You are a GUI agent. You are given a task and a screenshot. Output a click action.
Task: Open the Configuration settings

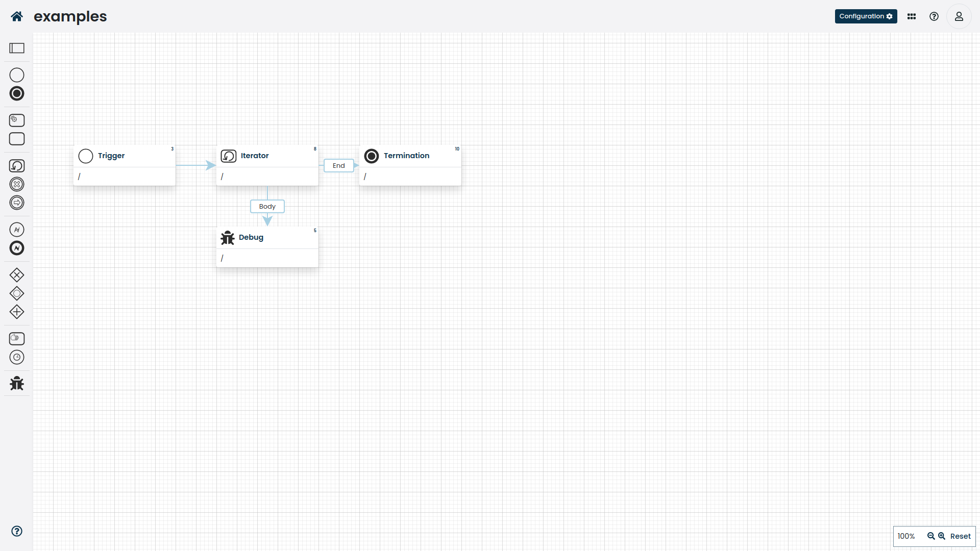pos(866,16)
